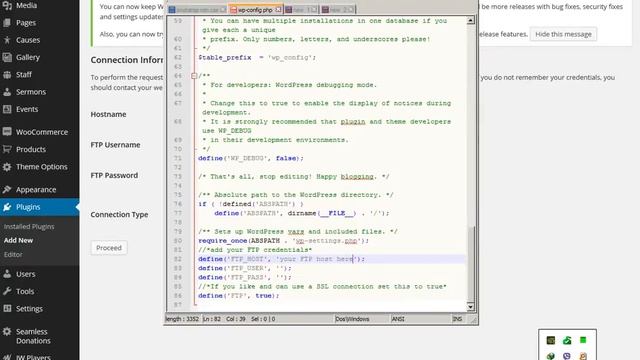Click the Tools wrench icon
Screen dimensions: 640x360
click(7, 291)
